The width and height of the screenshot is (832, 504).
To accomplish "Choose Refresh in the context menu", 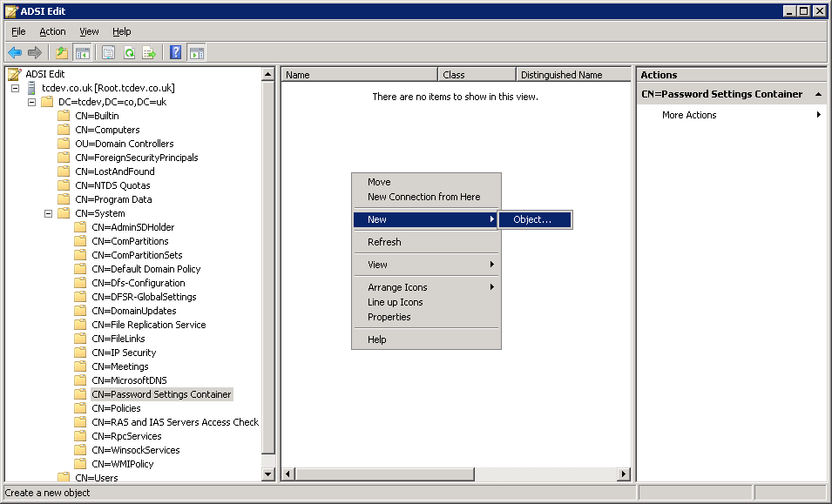I will [x=427, y=242].
